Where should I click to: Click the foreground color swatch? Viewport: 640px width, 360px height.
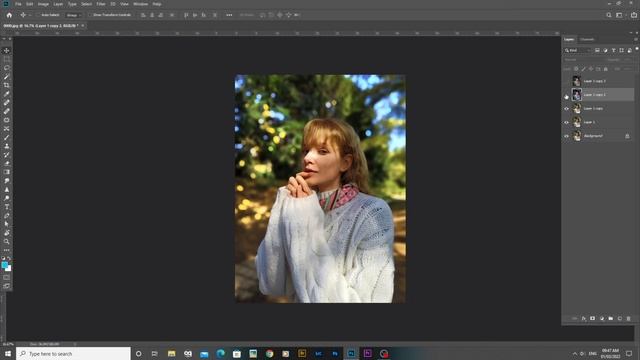click(4, 265)
